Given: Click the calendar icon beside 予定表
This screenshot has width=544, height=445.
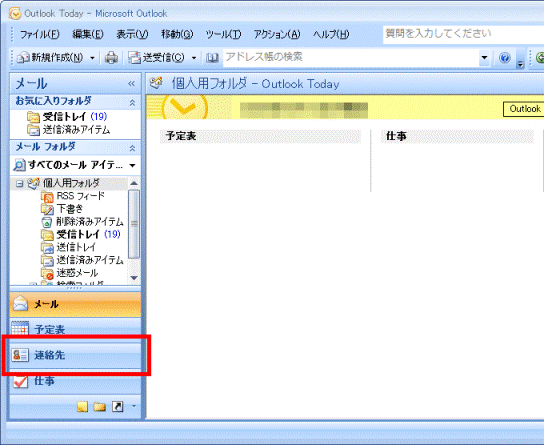Looking at the screenshot, I should coord(20,329).
